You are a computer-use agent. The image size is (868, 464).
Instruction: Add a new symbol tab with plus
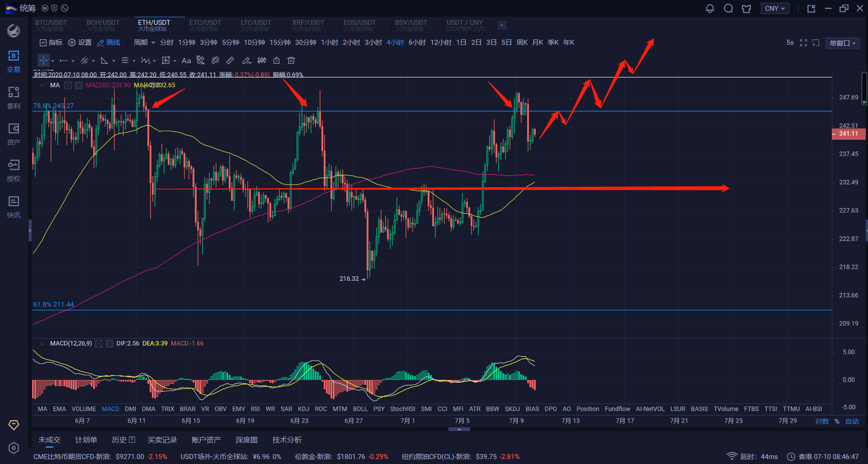tap(502, 25)
